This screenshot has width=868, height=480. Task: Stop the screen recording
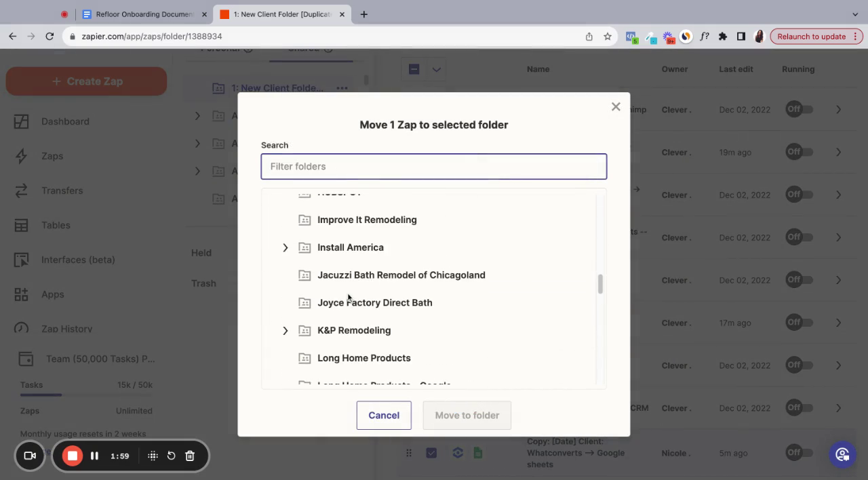[73, 456]
